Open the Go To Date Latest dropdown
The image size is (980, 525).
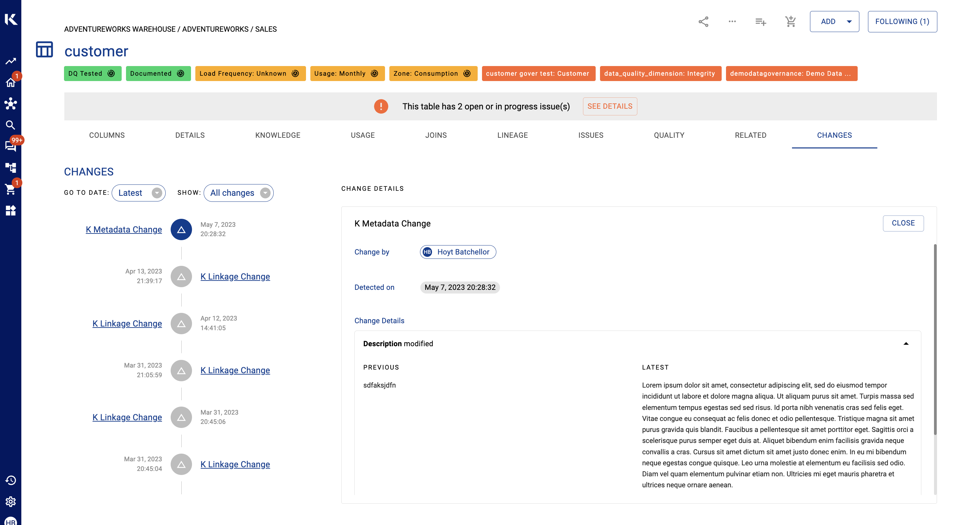(x=138, y=193)
